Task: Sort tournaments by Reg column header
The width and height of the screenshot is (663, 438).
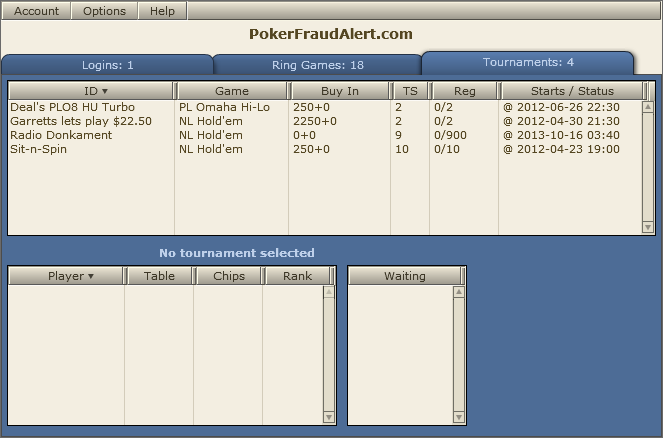Action: point(465,91)
